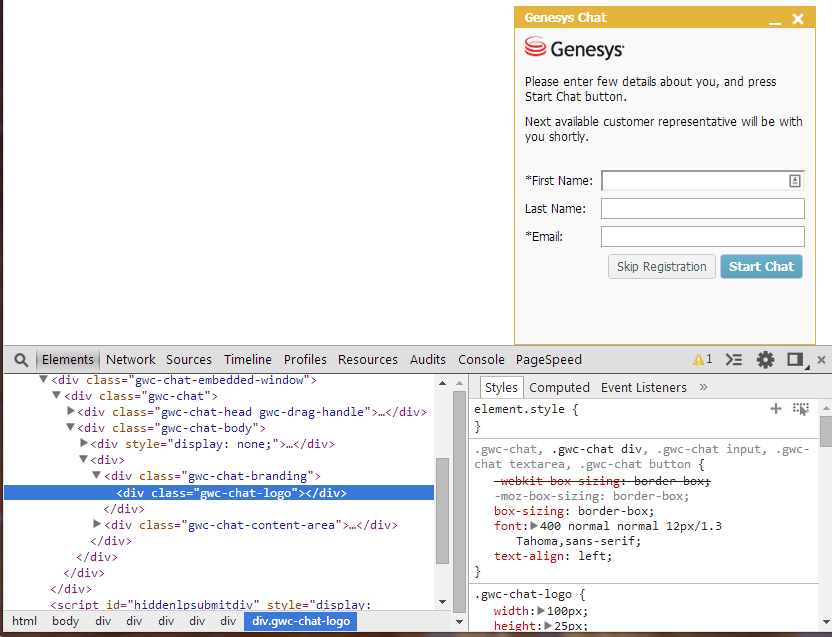The image size is (832, 637).
Task: Collapse the gwc-chat-branding div node
Action: pyautogui.click(x=97, y=476)
